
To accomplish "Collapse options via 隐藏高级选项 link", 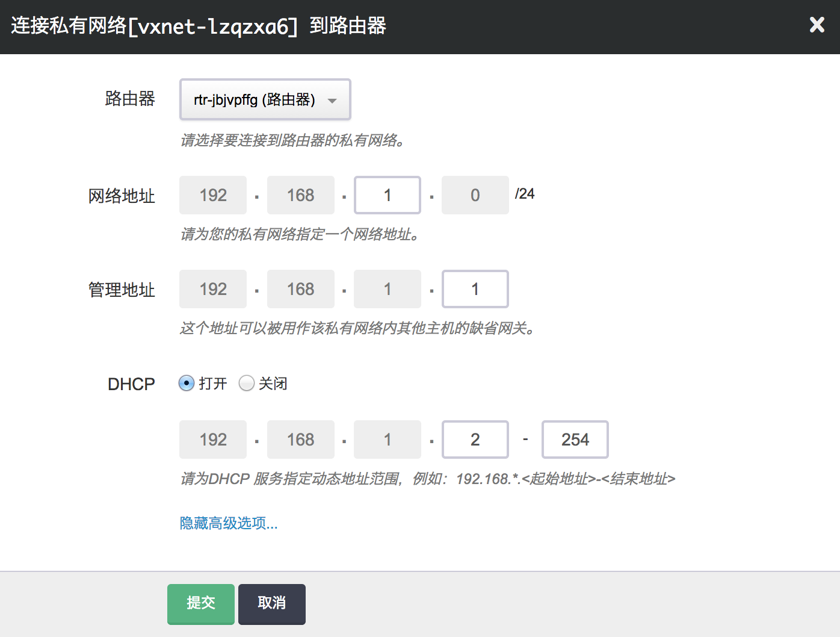I will 229,523.
